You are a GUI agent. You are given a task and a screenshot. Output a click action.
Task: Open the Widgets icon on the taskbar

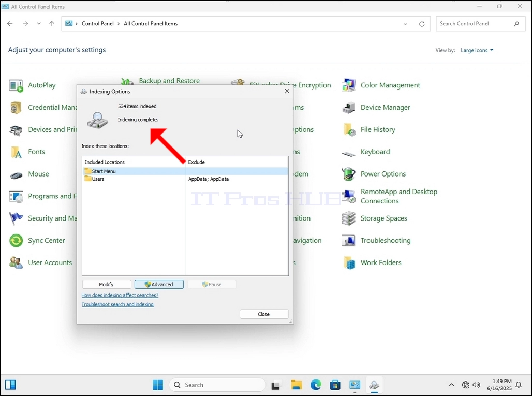[10, 385]
